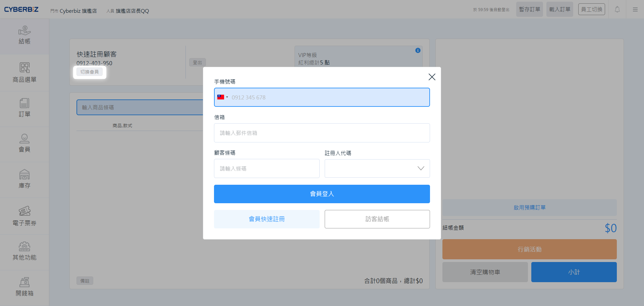Open the hamburger menu at top right
644x306 pixels.
635,9
